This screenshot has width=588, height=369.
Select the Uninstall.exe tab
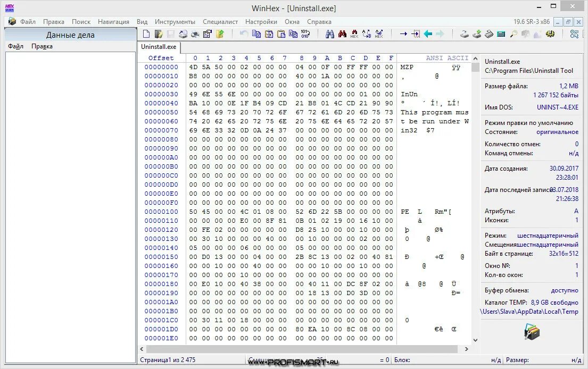pyautogui.click(x=159, y=47)
